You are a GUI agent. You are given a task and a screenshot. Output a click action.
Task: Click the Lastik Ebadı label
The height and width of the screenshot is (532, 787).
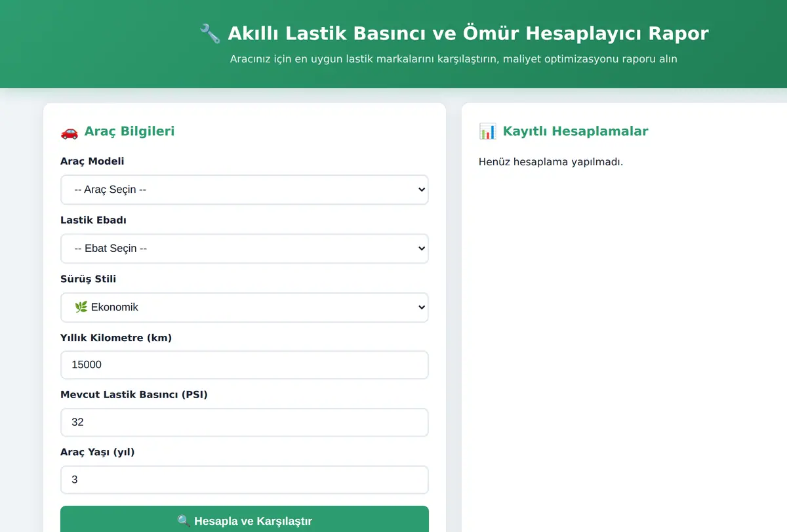pyautogui.click(x=93, y=220)
